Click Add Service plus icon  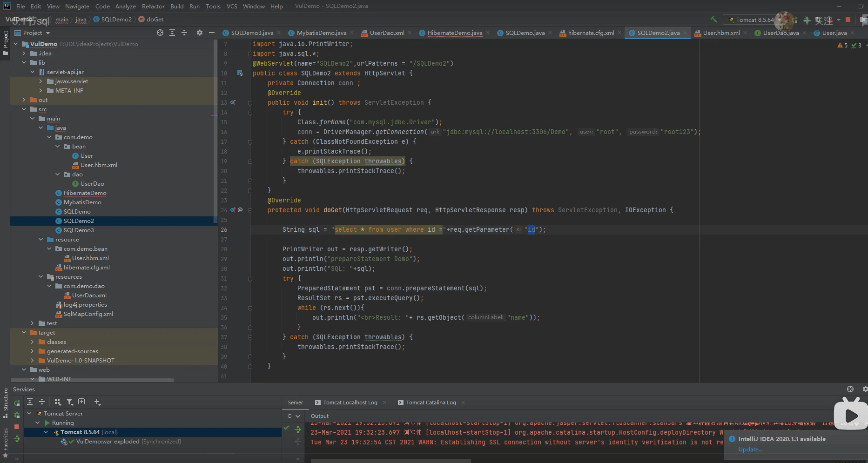coord(97,402)
